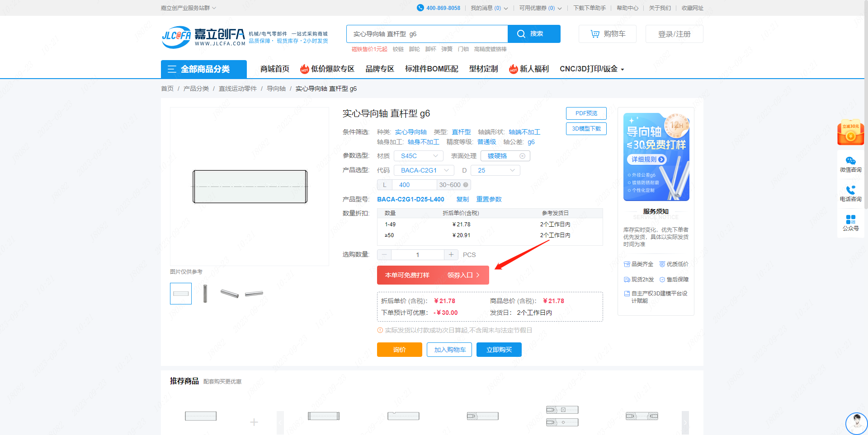
Task: Open the customer service avatar chat
Action: coord(856,423)
